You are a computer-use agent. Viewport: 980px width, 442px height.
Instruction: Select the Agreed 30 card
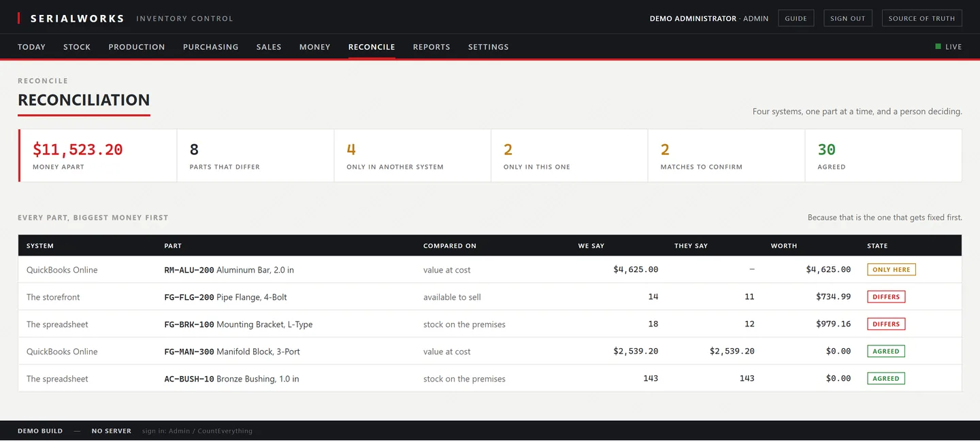[883, 156]
